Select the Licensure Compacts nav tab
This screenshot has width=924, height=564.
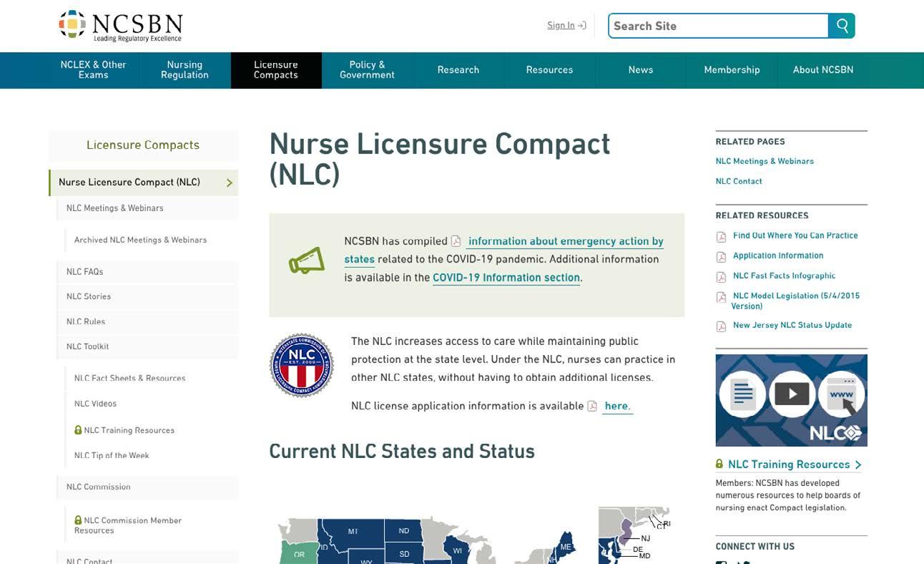coord(276,70)
